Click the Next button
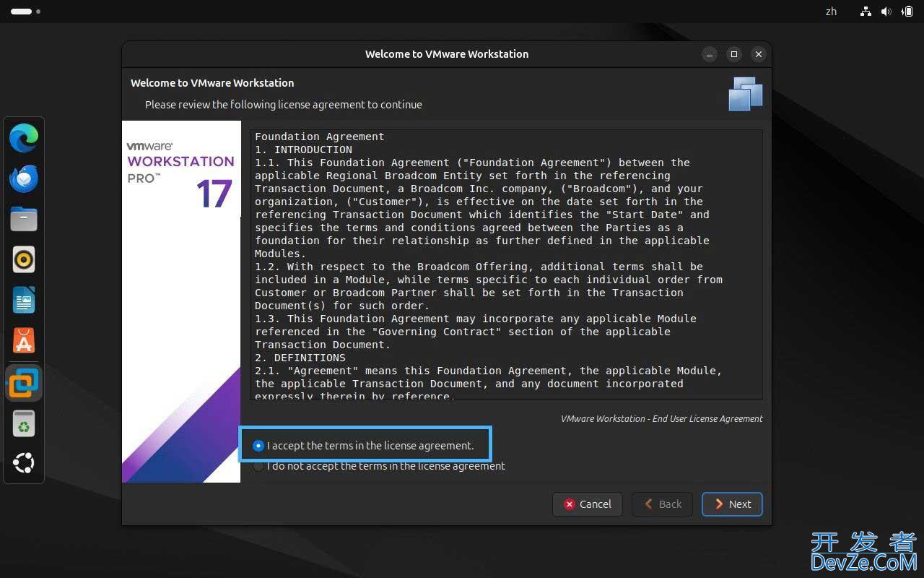924x578 pixels. click(x=732, y=504)
